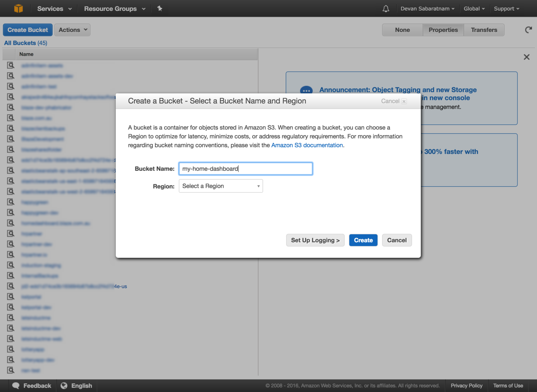Image resolution: width=537 pixels, height=392 pixels.
Task: Refresh the bucket list
Action: pyautogui.click(x=528, y=30)
